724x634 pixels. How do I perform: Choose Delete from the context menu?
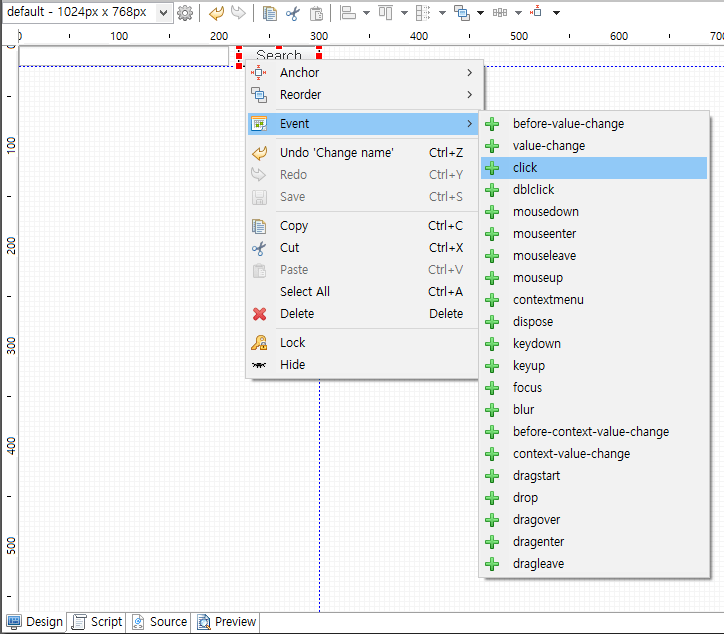coord(297,314)
